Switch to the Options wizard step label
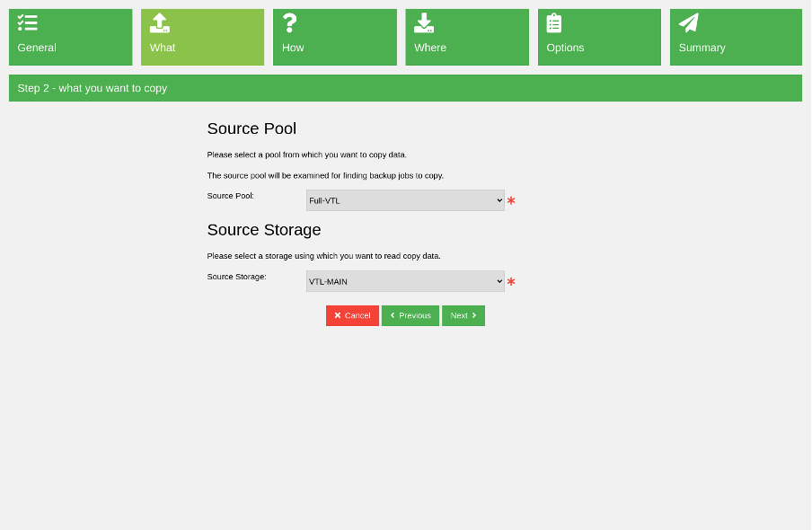The width and height of the screenshot is (812, 530). click(x=565, y=48)
